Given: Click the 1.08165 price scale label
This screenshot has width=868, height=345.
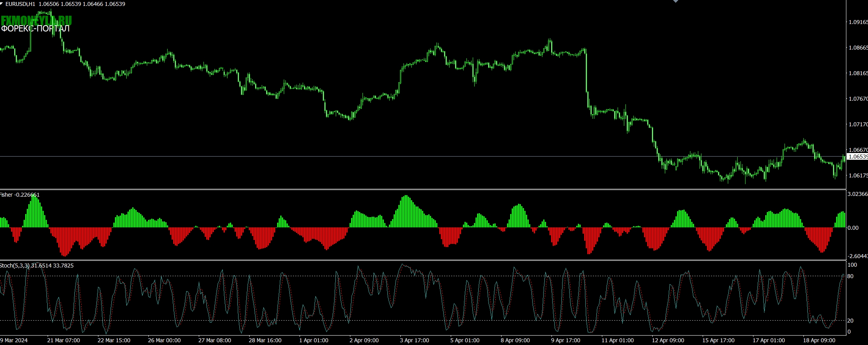Looking at the screenshot, I should point(858,73).
